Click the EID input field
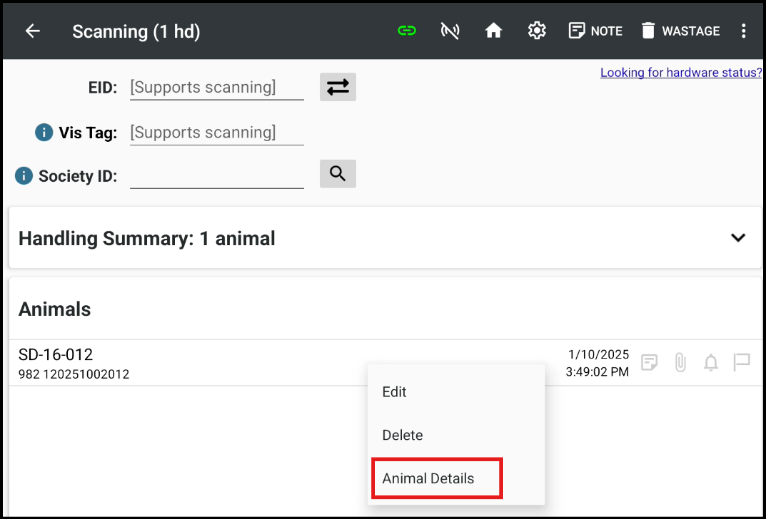Viewport: 766px width, 519px height. (217, 88)
